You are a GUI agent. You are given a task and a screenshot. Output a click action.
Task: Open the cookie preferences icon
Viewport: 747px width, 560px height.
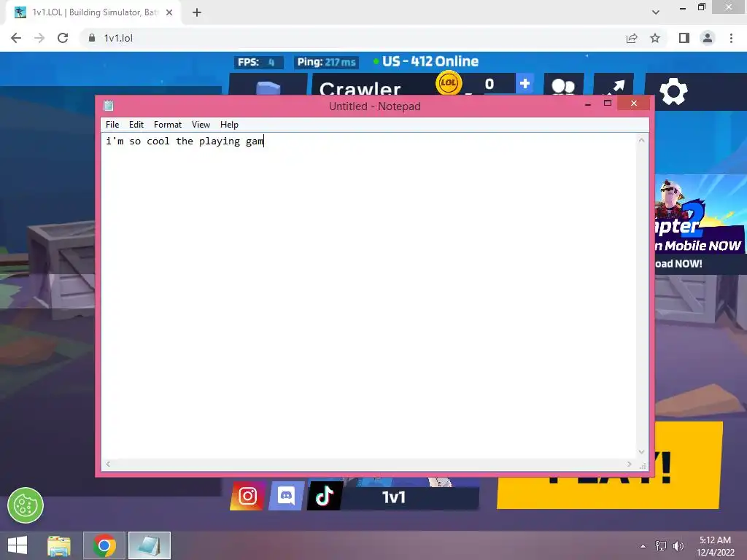(26, 505)
